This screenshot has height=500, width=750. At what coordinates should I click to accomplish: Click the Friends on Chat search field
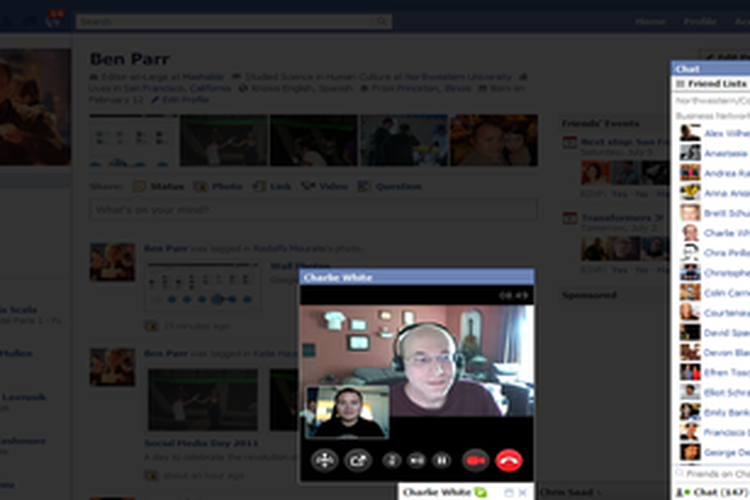[x=713, y=474]
